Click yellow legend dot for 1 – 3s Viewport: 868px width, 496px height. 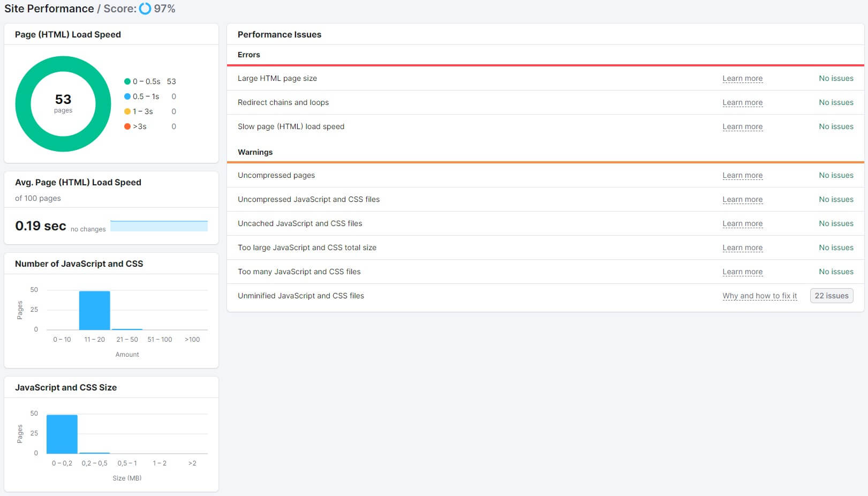coord(127,111)
